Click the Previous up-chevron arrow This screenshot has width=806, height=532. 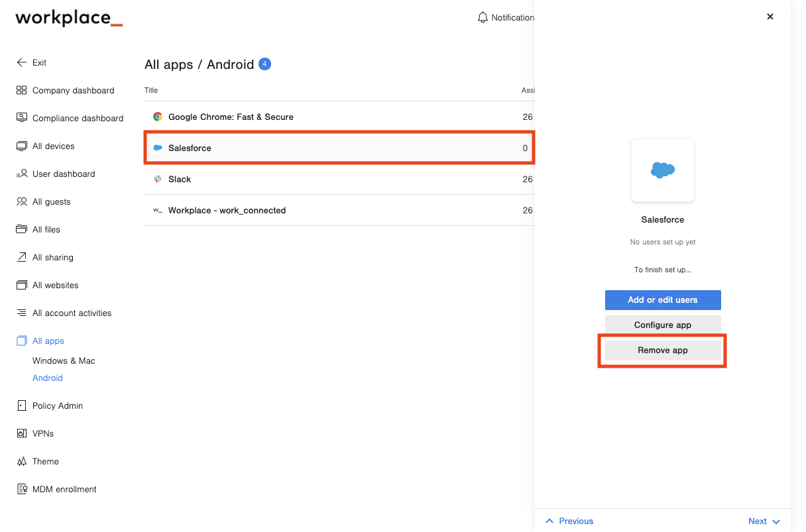tap(549, 521)
